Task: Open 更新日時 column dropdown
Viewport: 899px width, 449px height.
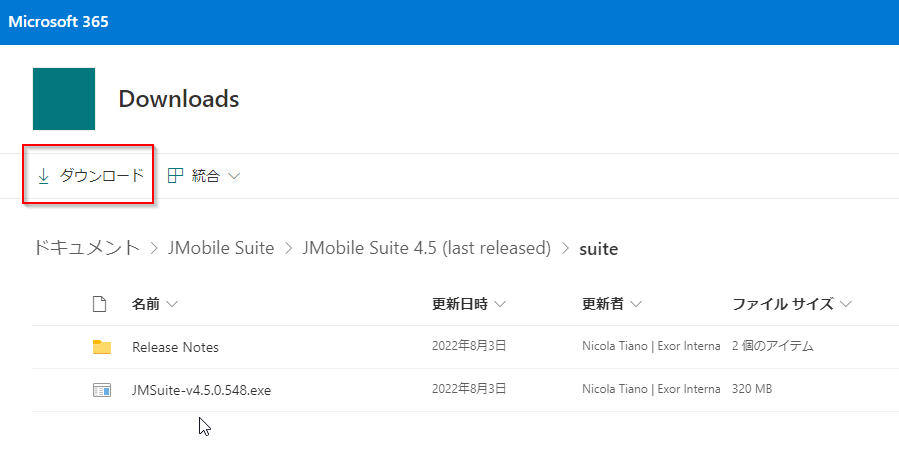Action: click(x=469, y=304)
